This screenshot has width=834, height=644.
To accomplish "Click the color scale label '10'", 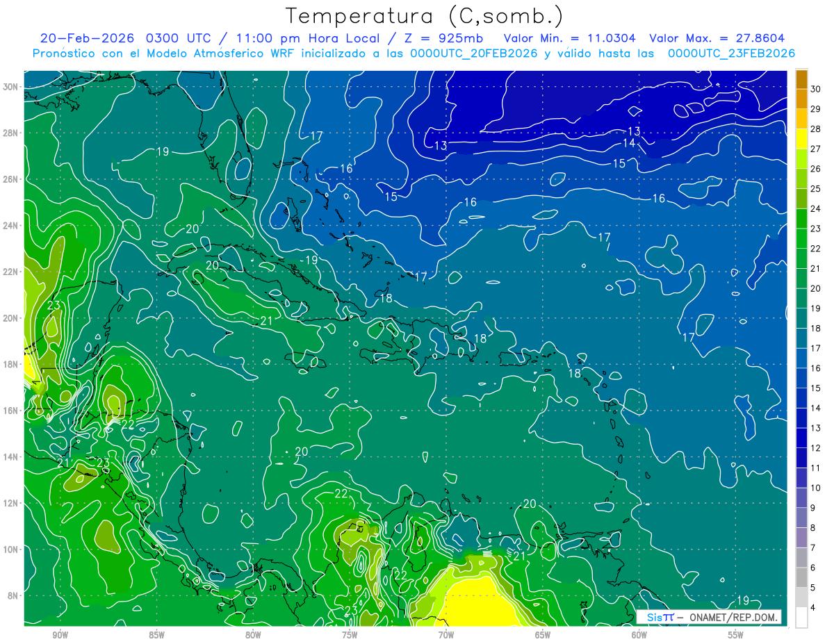I will 816,488.
